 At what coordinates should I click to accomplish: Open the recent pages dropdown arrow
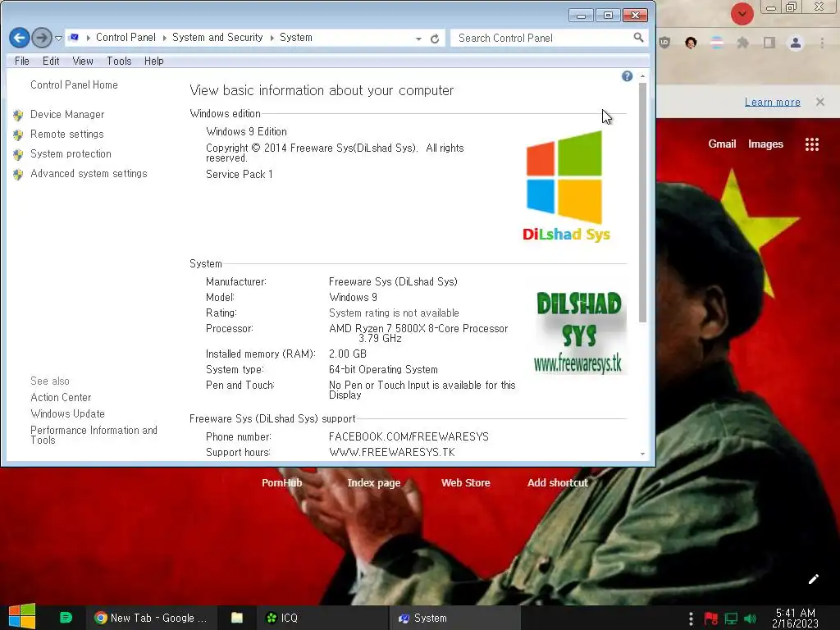(x=58, y=38)
